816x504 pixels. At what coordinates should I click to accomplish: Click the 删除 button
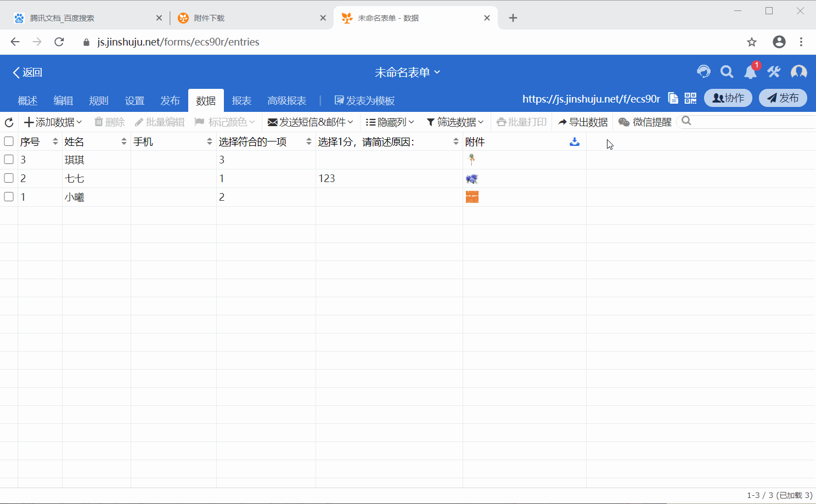(x=110, y=122)
